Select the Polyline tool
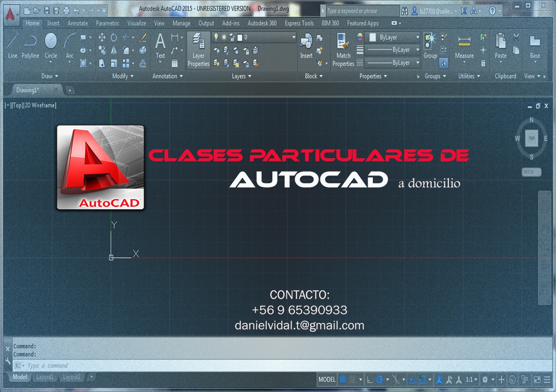The image size is (556, 392). click(x=30, y=46)
